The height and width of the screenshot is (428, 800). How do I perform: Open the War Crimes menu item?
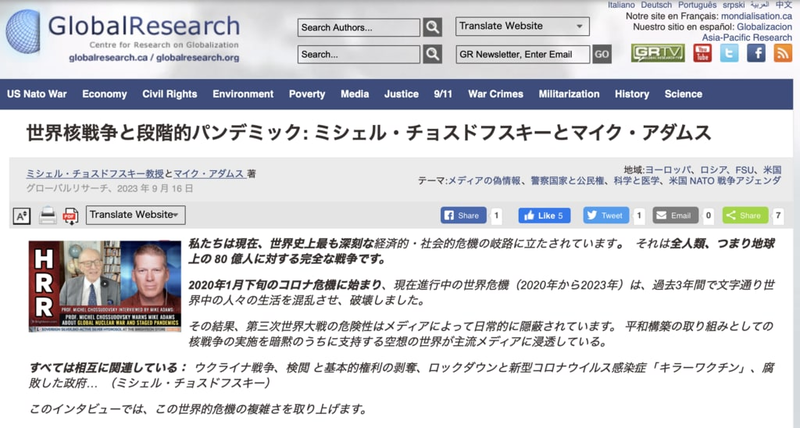click(495, 94)
